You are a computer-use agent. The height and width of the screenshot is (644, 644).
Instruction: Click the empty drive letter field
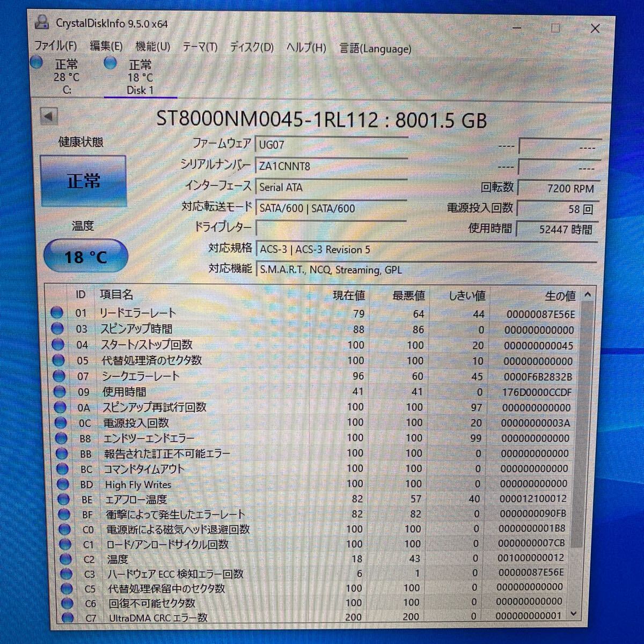pyautogui.click(x=331, y=228)
